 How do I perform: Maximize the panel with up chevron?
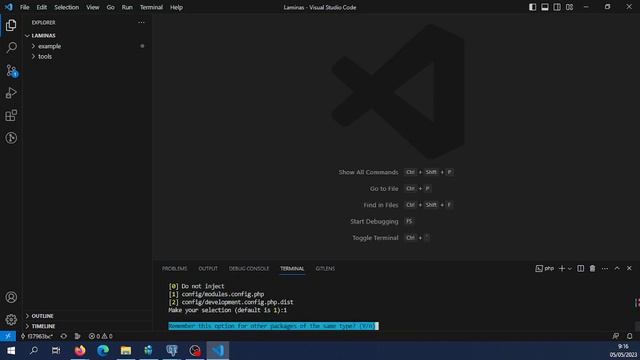(x=617, y=268)
